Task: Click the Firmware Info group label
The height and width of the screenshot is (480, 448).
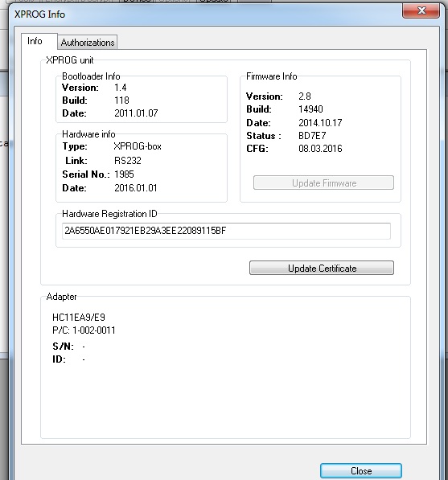Action: [x=272, y=76]
